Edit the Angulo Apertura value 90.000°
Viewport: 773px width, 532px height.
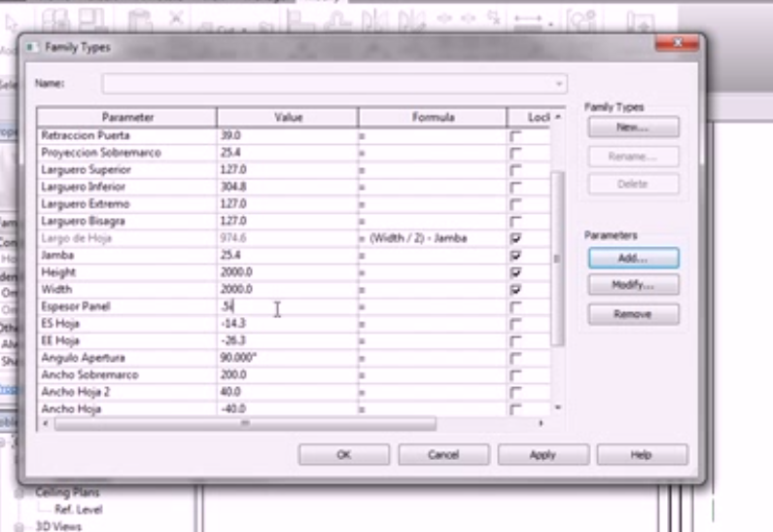(288, 358)
